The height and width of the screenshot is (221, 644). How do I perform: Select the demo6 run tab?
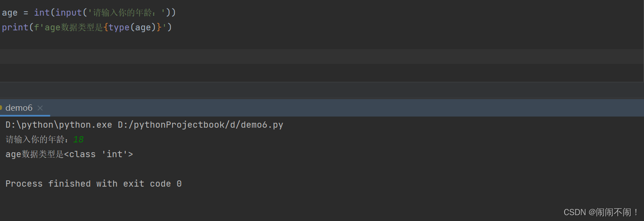(22, 108)
